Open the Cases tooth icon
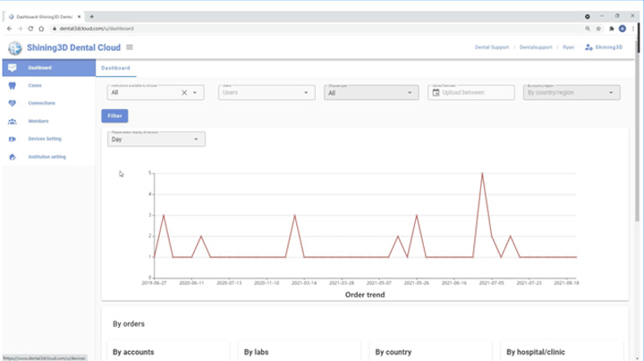 click(12, 85)
